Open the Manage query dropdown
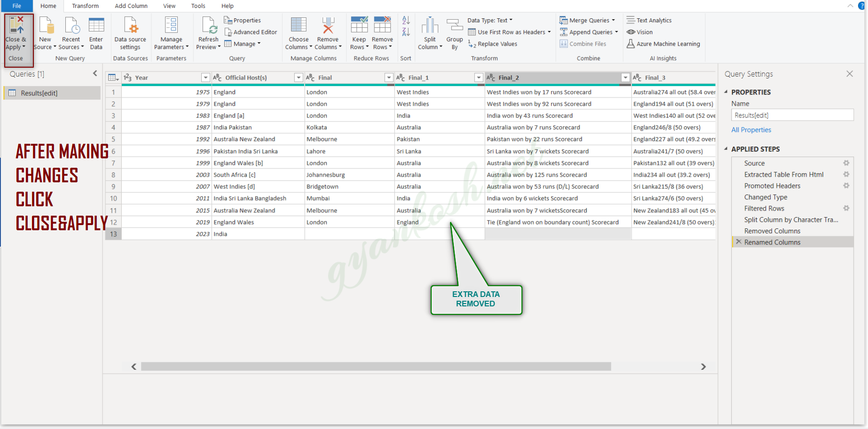 [243, 44]
